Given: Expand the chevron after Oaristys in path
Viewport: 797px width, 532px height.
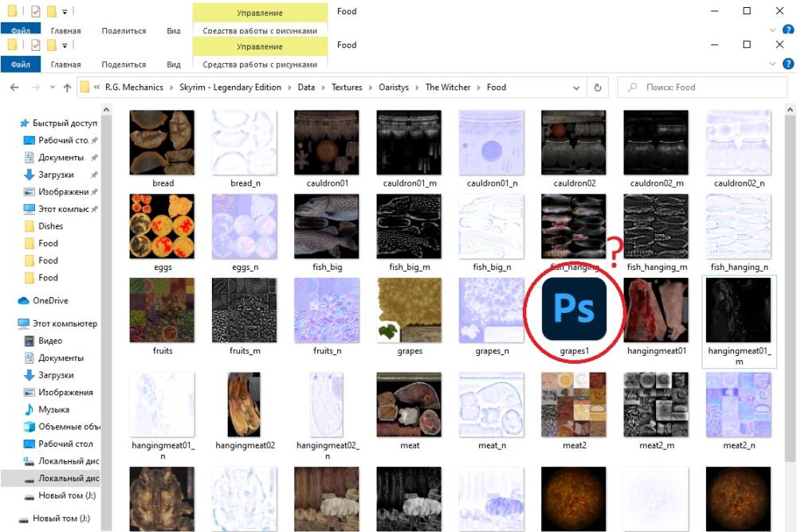Looking at the screenshot, I should 417,88.
